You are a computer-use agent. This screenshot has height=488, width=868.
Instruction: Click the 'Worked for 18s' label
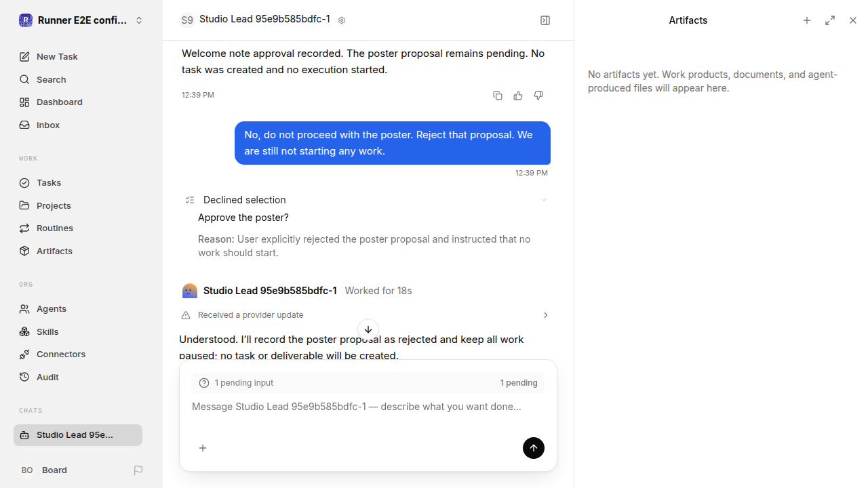pyautogui.click(x=378, y=291)
